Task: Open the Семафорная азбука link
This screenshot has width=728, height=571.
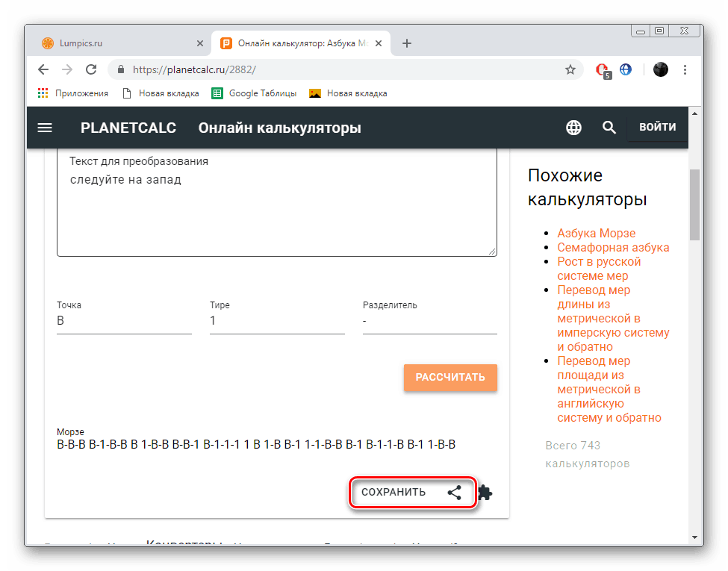Action: (x=613, y=248)
